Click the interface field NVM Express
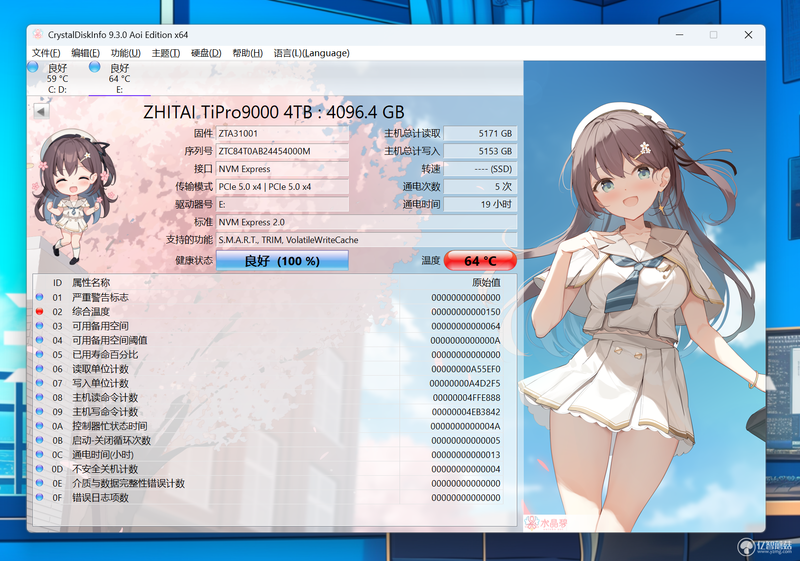800x561 pixels. [282, 169]
